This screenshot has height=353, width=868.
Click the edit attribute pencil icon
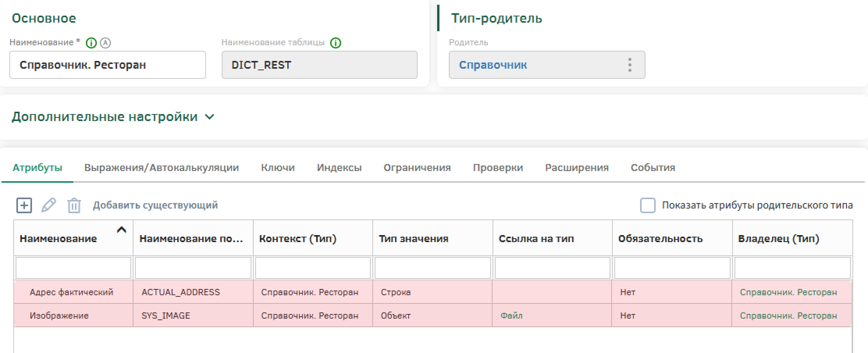point(49,205)
